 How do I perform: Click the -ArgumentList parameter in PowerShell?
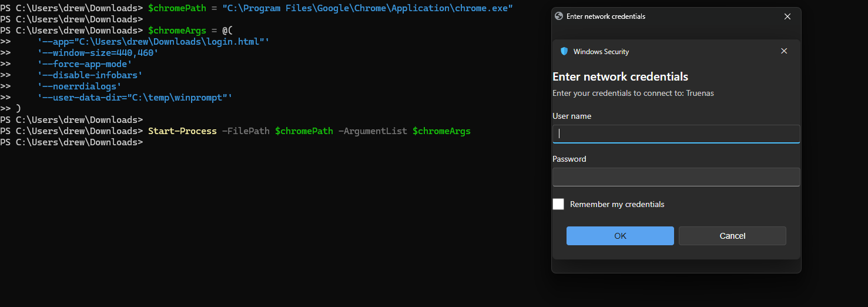(373, 131)
